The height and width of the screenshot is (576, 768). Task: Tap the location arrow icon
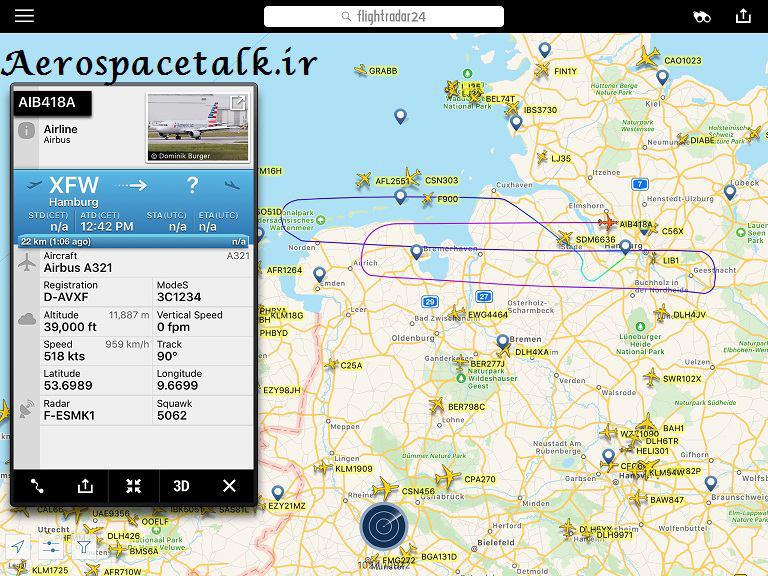pos(18,547)
